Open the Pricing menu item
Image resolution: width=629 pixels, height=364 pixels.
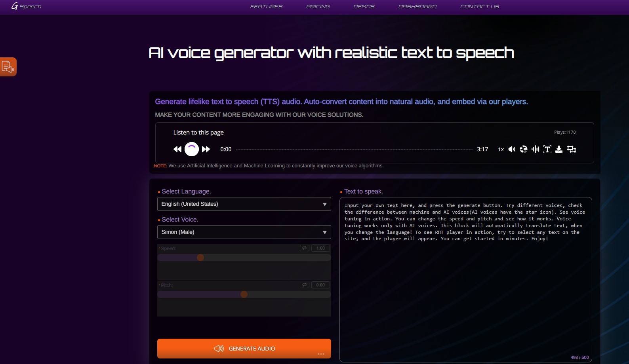(318, 7)
